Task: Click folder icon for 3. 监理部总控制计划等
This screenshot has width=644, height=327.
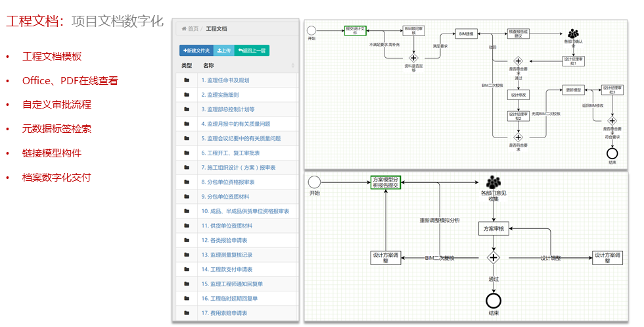Action: tap(187, 109)
